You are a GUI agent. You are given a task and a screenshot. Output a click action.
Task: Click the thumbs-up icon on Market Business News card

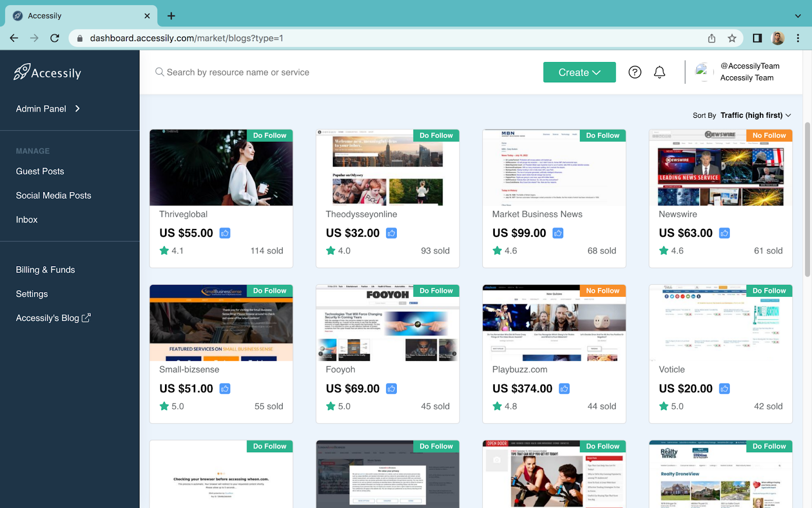click(558, 233)
